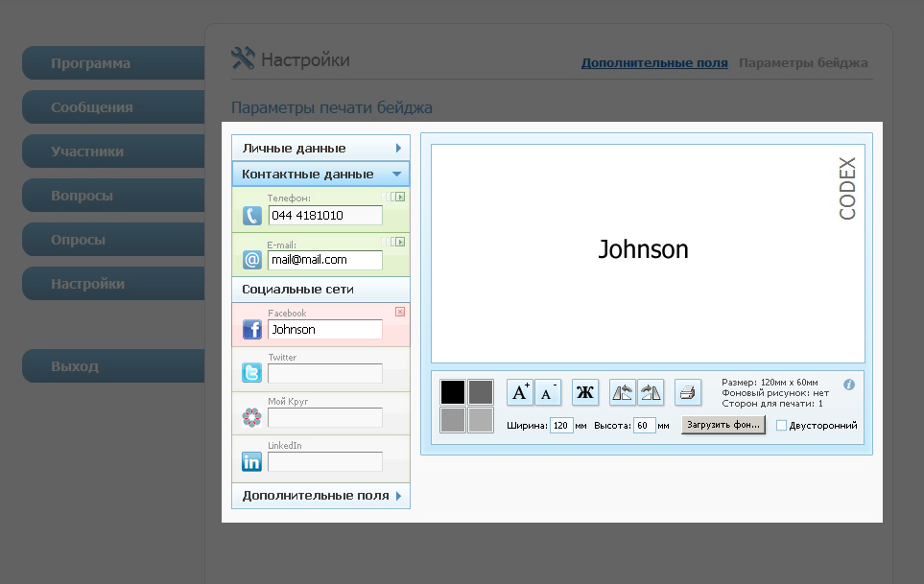This screenshot has width=924, height=584.
Task: Select the vertical CODEX text on badge
Action: click(x=847, y=188)
